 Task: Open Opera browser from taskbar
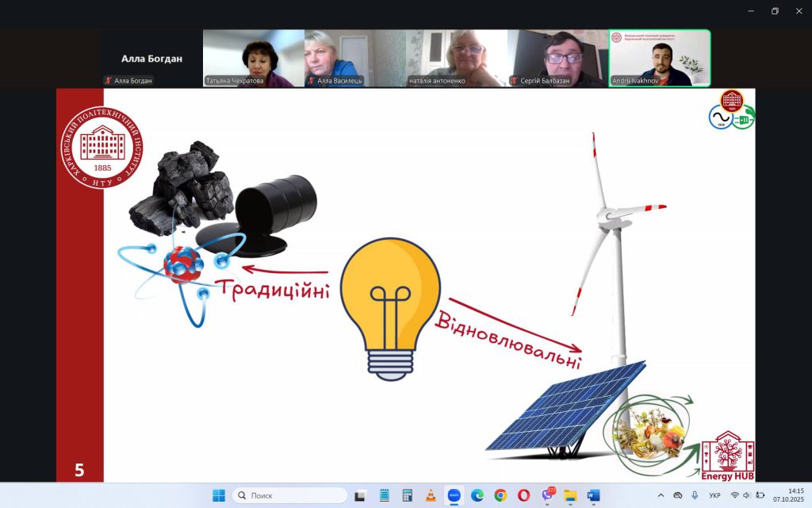(x=523, y=495)
